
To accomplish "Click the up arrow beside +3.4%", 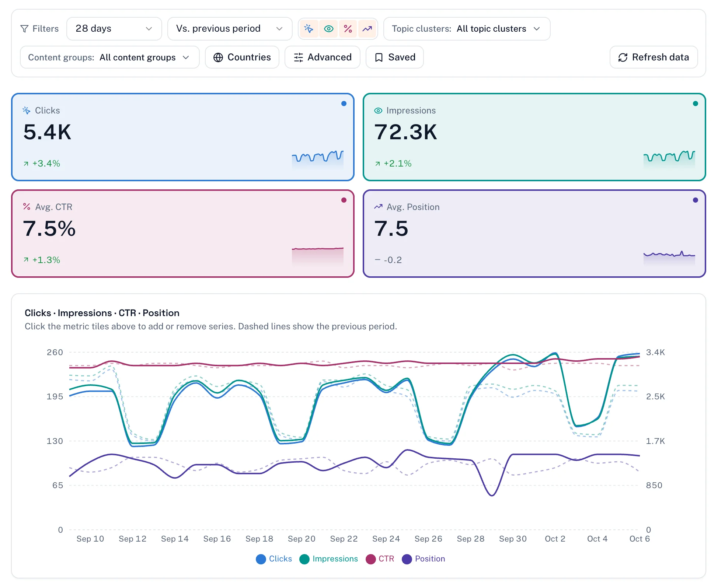I will coord(26,164).
